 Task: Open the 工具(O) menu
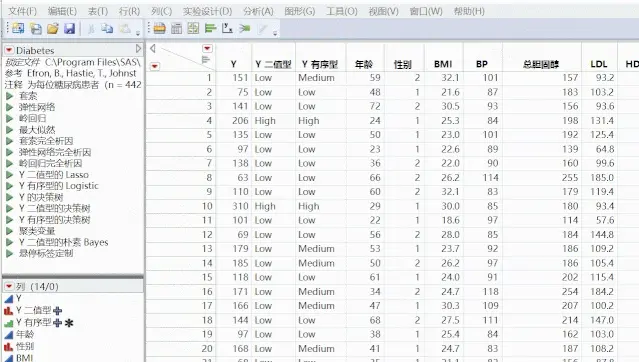342,11
